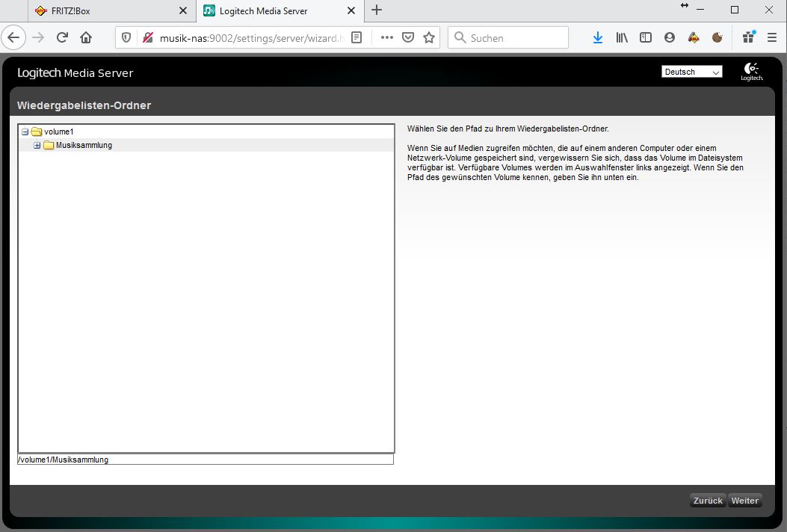Open the library icon

coord(622,37)
